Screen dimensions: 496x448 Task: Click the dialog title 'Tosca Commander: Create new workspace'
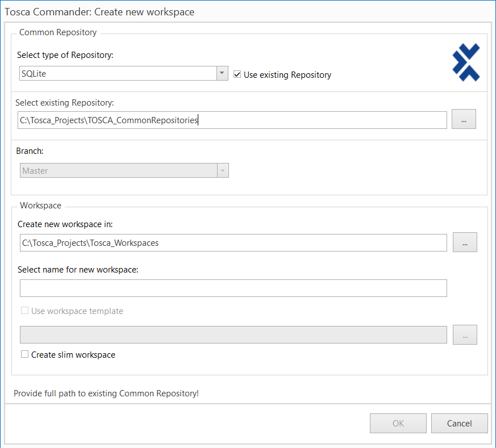click(x=99, y=12)
